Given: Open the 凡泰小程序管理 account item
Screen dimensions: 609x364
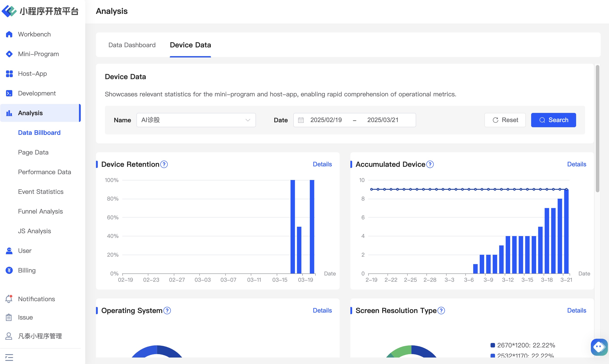Looking at the screenshot, I should [40, 336].
